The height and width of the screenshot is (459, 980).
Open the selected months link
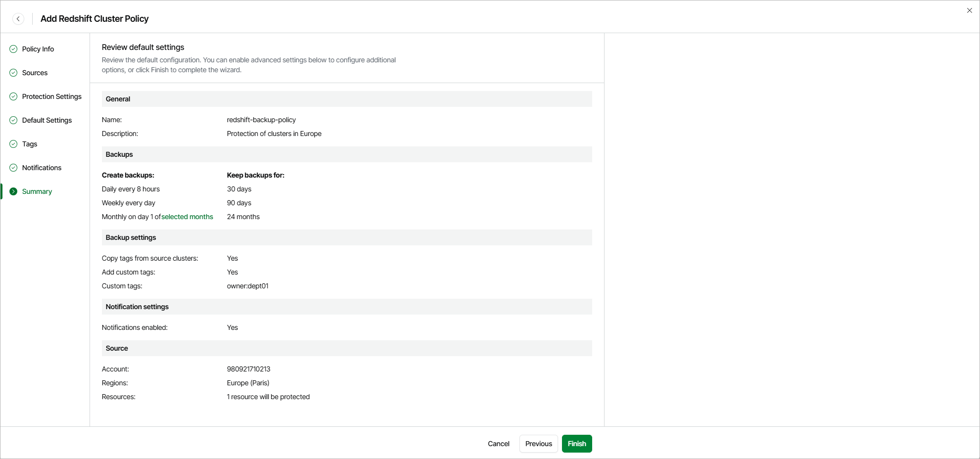(187, 217)
